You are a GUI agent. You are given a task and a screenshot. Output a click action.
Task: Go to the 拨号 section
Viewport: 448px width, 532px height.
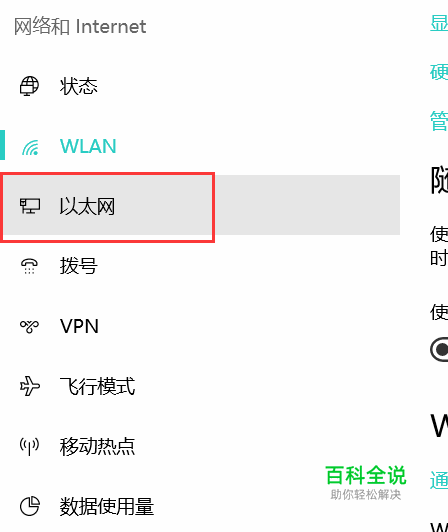point(79,266)
